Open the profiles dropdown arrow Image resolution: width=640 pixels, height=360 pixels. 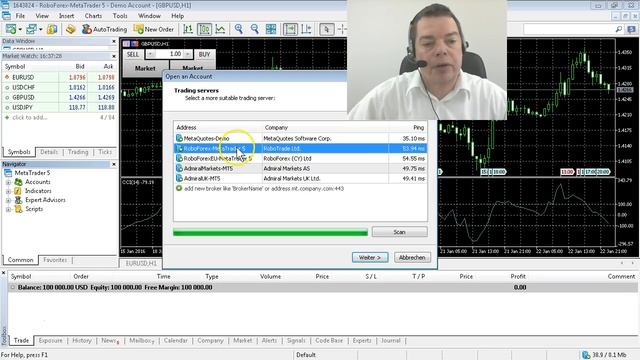[x=40, y=29]
